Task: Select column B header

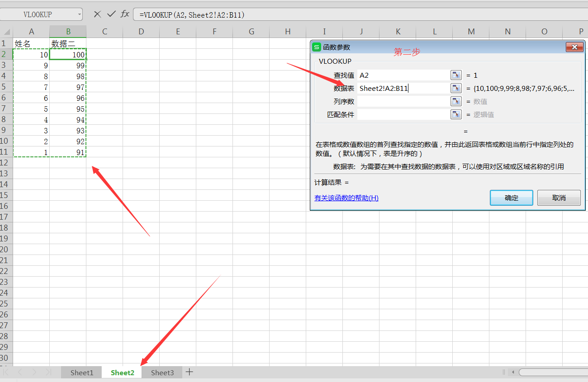Action: pos(68,32)
